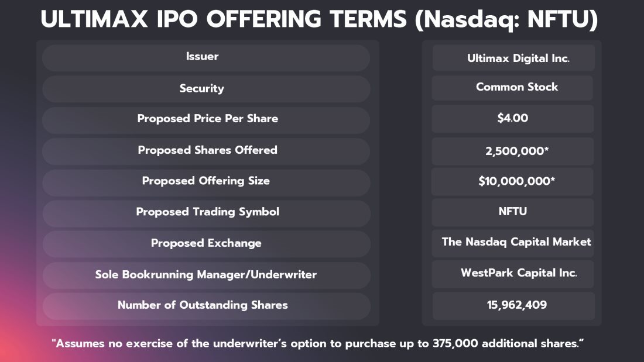Select the WestPark Capital Inc. value
Image resolution: width=644 pixels, height=362 pixels.
click(x=513, y=273)
